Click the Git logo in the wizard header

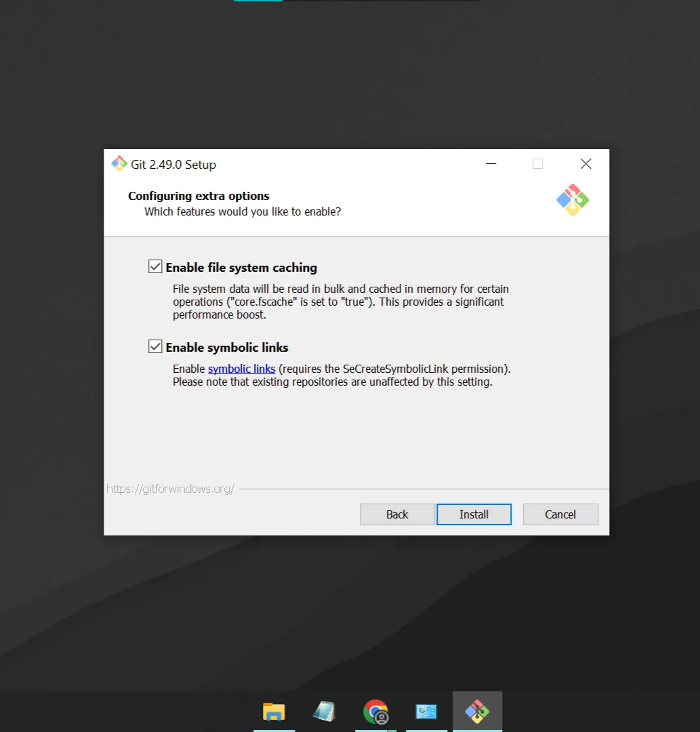pos(573,200)
